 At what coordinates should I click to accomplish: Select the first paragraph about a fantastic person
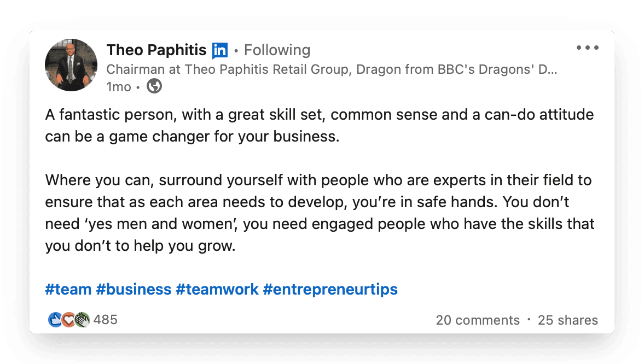click(319, 125)
